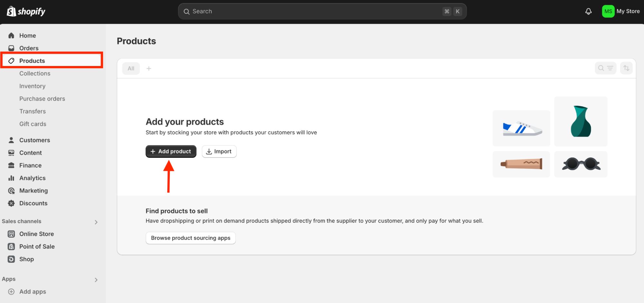The image size is (644, 303).
Task: Open search and filter products button
Action: pyautogui.click(x=605, y=68)
